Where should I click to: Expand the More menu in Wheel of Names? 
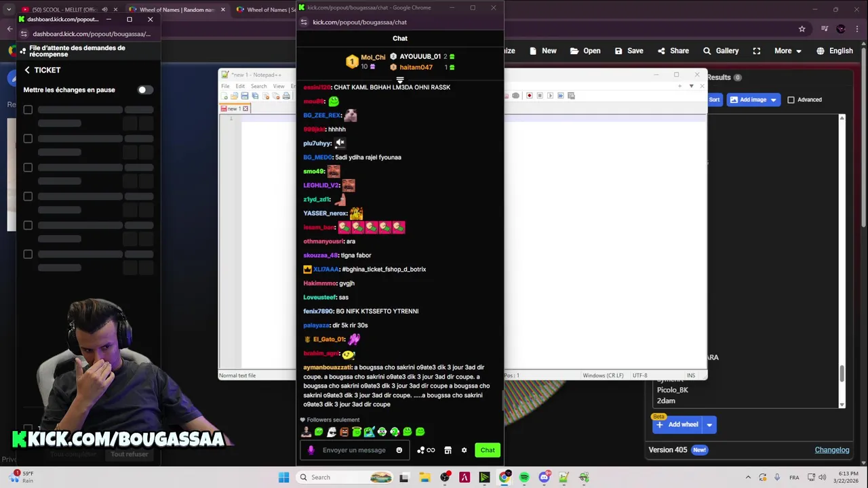pos(788,51)
